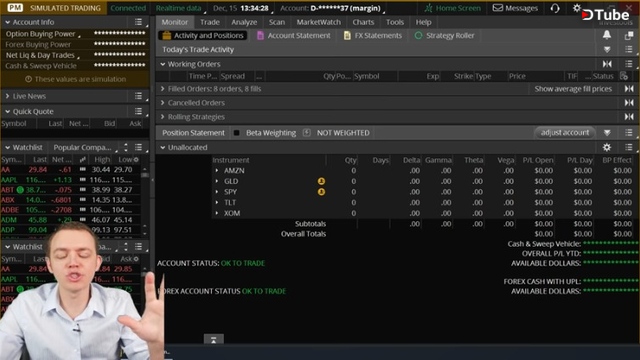Click the support headset icon

555,8
